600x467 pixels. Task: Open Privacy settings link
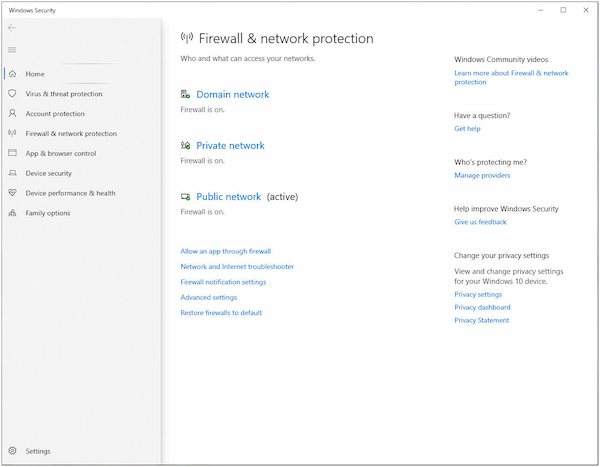click(x=478, y=294)
